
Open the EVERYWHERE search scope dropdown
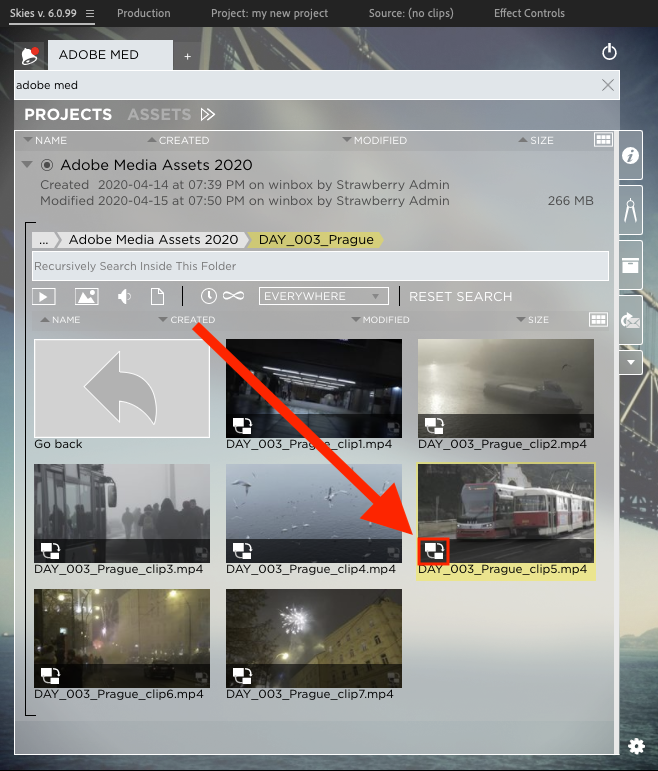point(323,296)
